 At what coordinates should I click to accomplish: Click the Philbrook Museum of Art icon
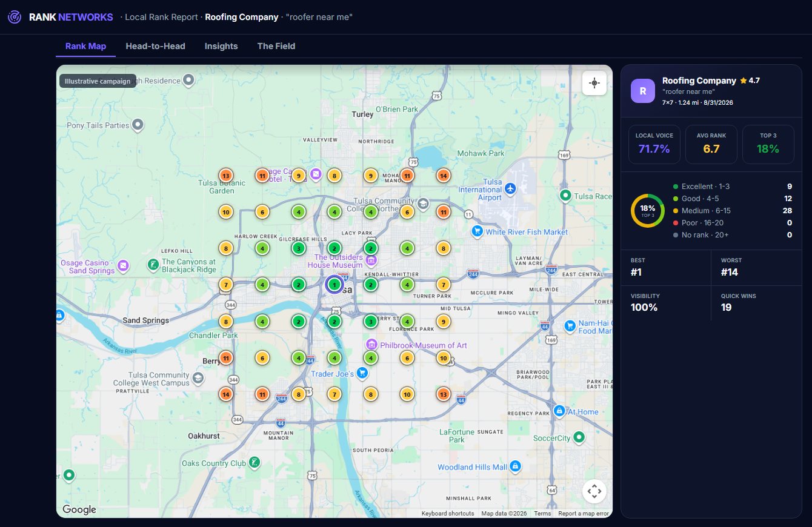(x=371, y=345)
